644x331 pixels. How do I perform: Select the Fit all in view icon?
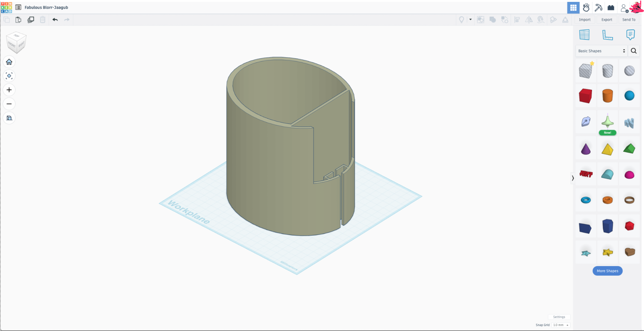click(9, 76)
